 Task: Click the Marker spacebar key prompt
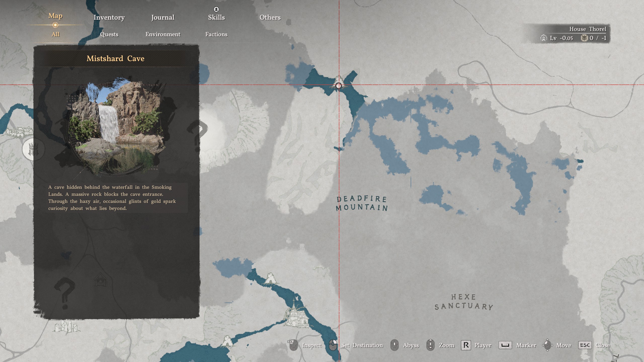point(505,345)
